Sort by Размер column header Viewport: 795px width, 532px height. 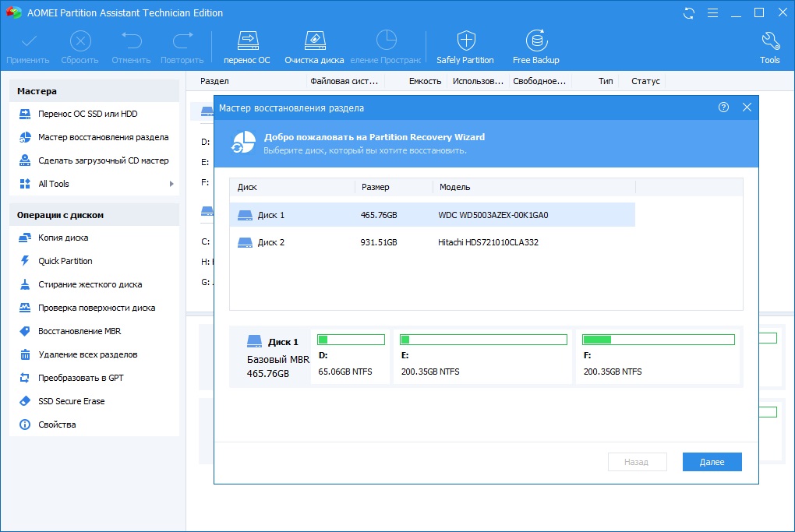click(376, 187)
